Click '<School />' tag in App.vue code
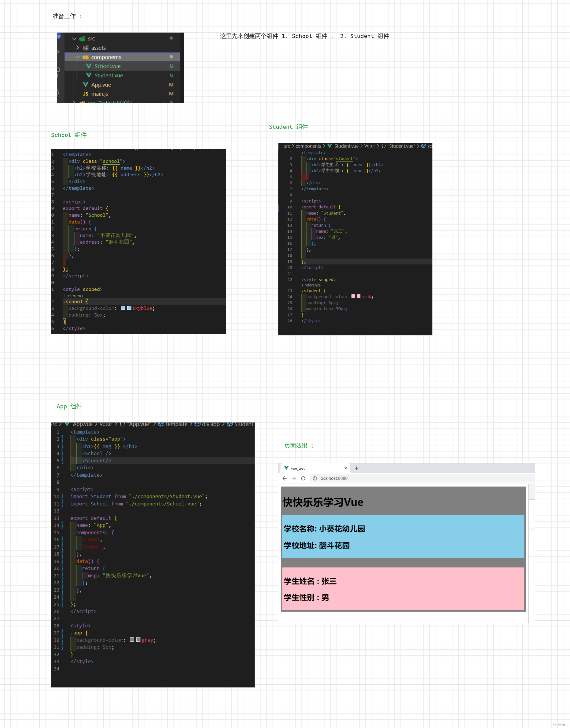The image size is (570, 728). [x=97, y=453]
